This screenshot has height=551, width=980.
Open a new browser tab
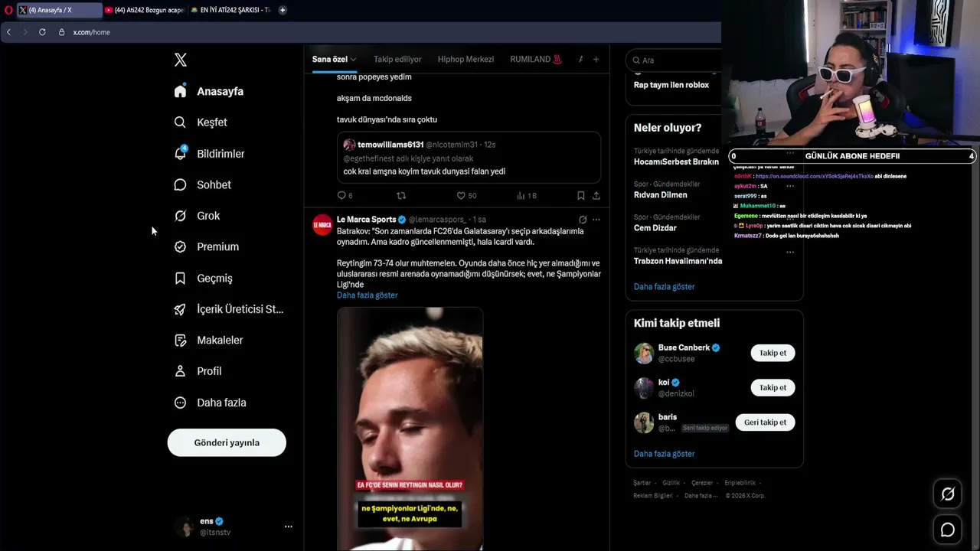point(283,10)
